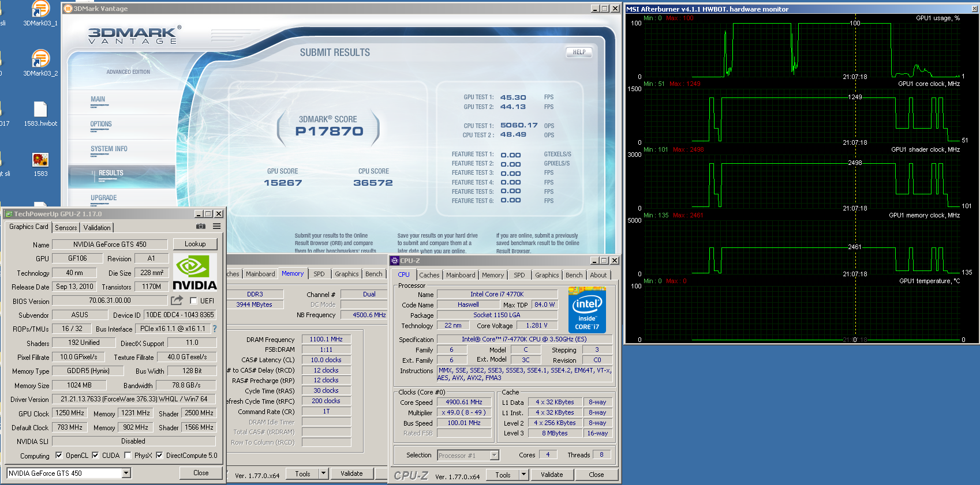Click the NVIDIA SLI Disabled field
980x485 pixels.
tap(134, 441)
